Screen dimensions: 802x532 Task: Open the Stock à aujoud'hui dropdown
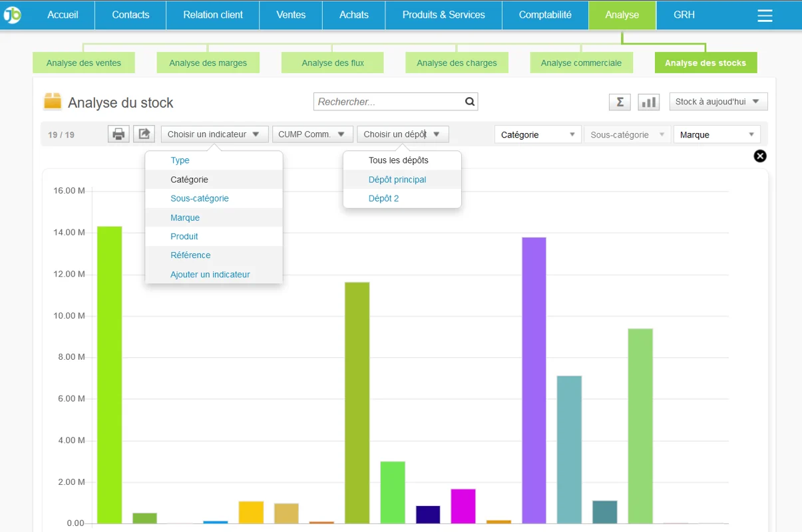pos(717,102)
